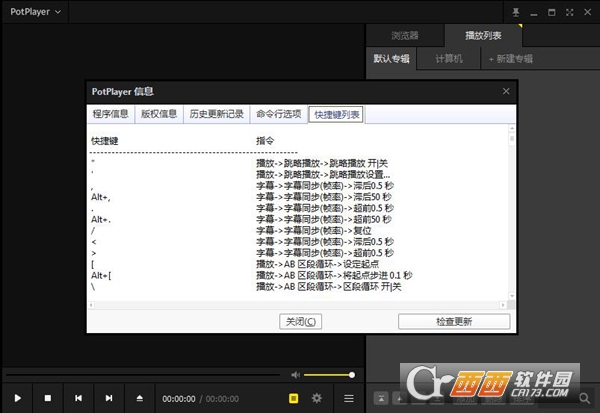Open the PotPlayer main menu dropdown

[35, 12]
